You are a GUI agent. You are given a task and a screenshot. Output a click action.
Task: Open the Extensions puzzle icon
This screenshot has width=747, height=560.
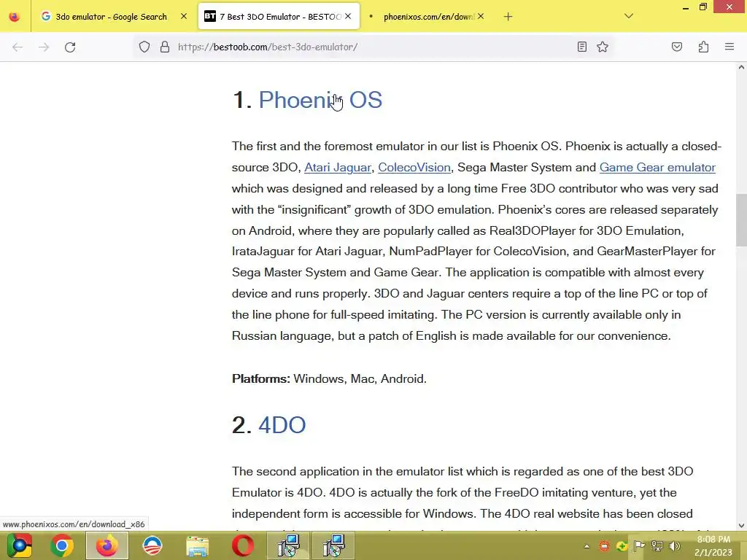click(703, 47)
